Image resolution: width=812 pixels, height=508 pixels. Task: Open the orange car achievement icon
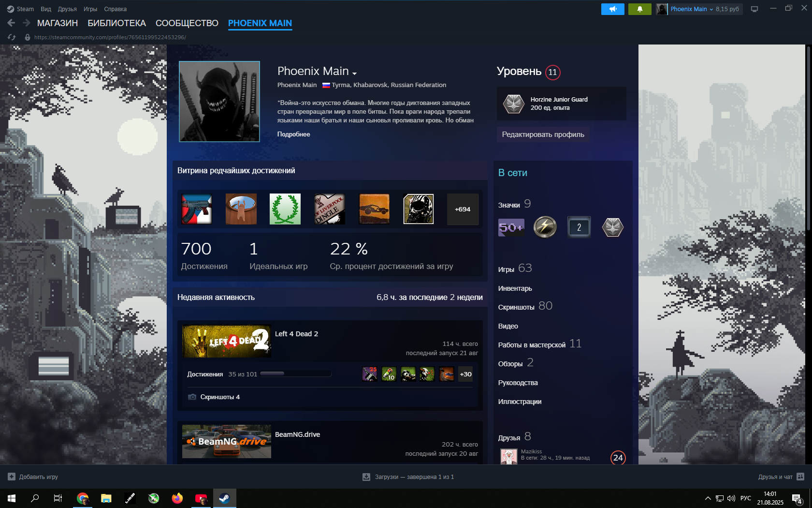(x=374, y=209)
